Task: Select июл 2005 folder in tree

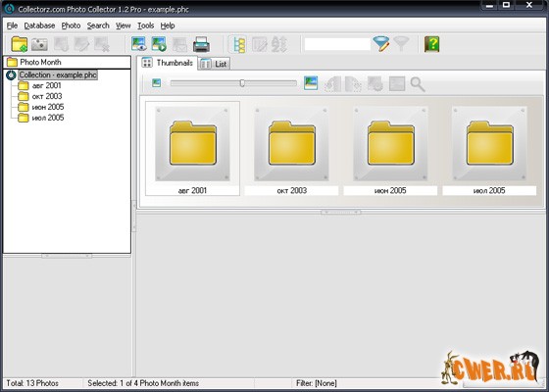Action: click(x=48, y=118)
